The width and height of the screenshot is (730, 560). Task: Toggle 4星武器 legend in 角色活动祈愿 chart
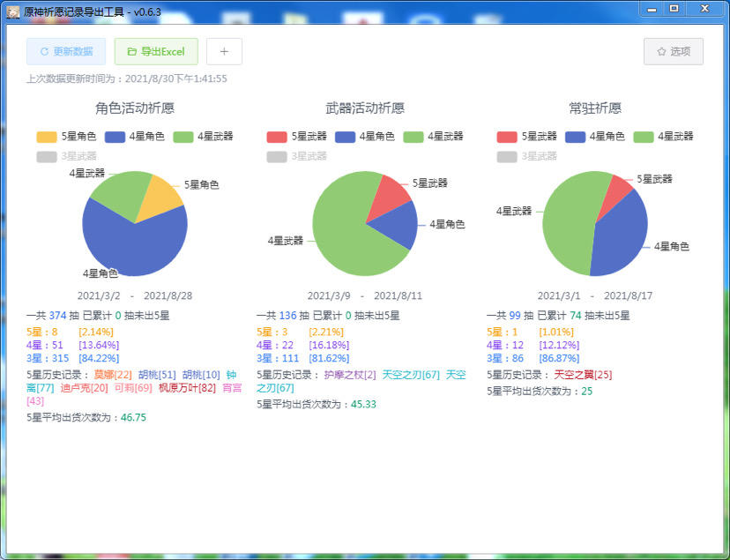(203, 137)
